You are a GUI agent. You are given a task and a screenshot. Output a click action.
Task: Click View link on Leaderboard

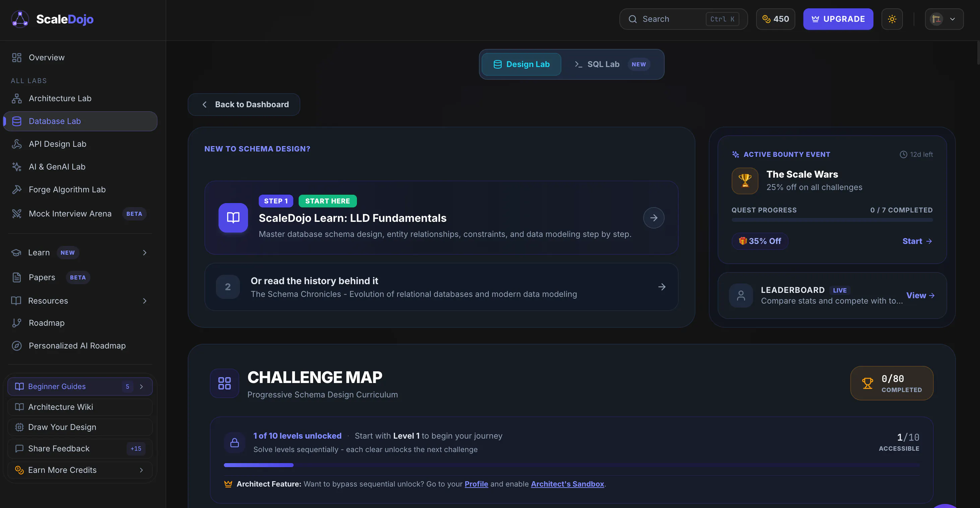click(920, 296)
